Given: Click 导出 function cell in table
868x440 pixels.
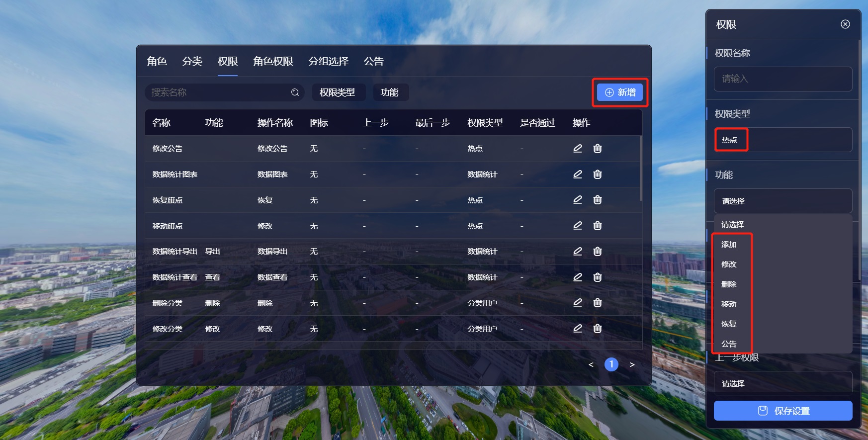Looking at the screenshot, I should click(212, 252).
